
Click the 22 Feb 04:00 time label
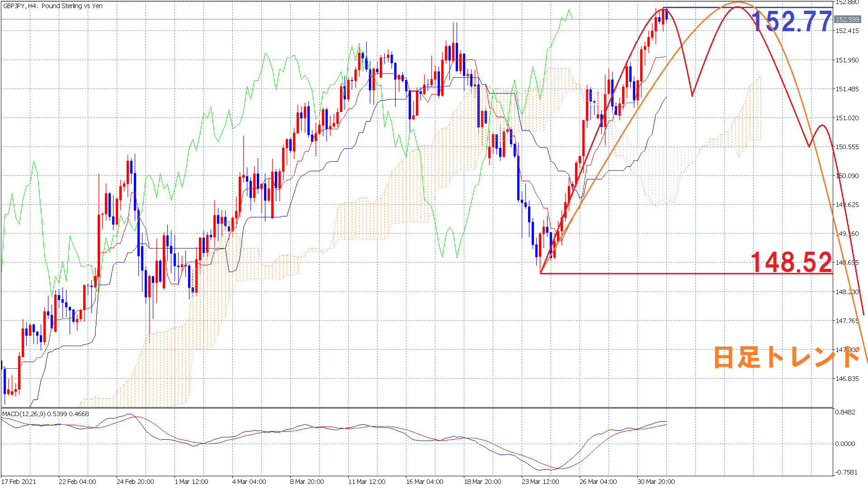tap(77, 482)
